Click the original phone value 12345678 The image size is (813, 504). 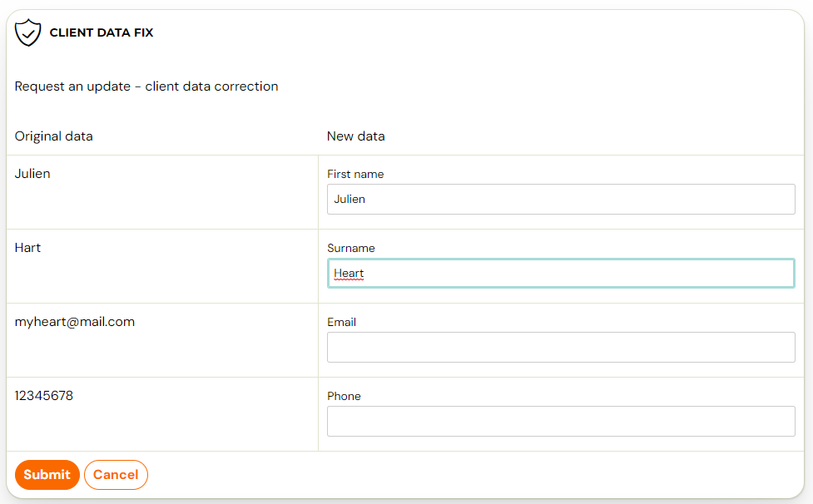point(44,396)
